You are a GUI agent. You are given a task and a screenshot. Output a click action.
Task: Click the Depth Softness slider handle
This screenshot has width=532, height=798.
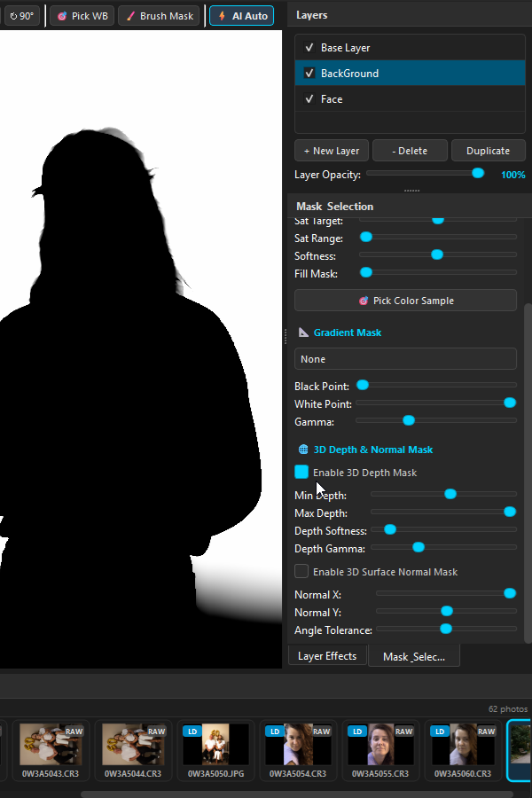click(x=390, y=529)
